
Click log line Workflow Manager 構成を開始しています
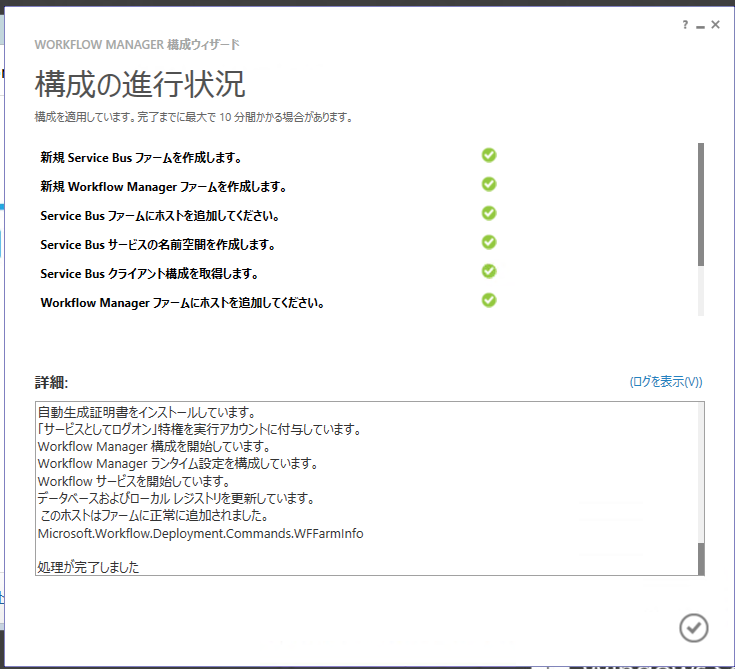pyautogui.click(x=154, y=446)
